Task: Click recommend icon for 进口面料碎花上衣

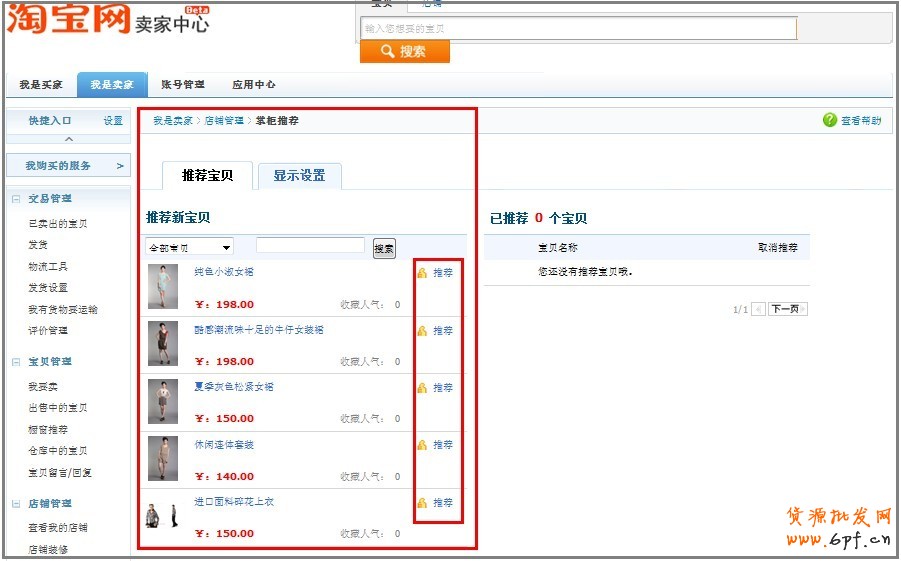Action: pos(422,503)
